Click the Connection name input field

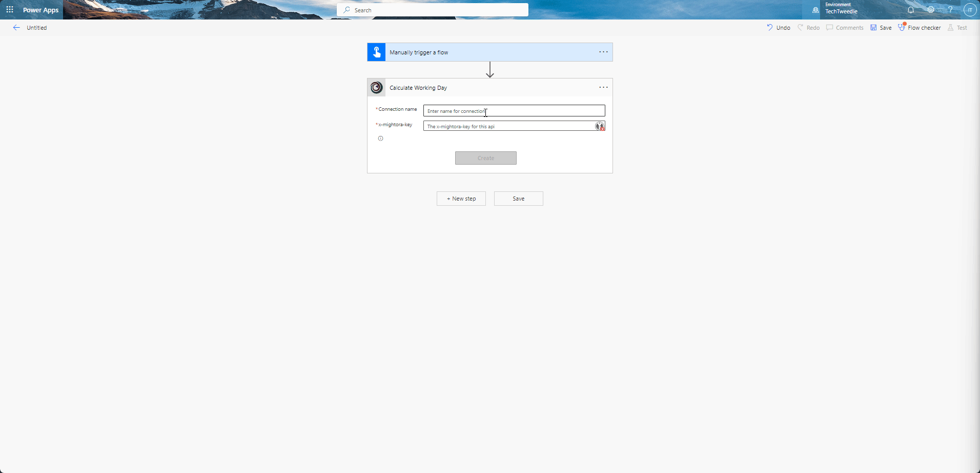click(x=514, y=111)
